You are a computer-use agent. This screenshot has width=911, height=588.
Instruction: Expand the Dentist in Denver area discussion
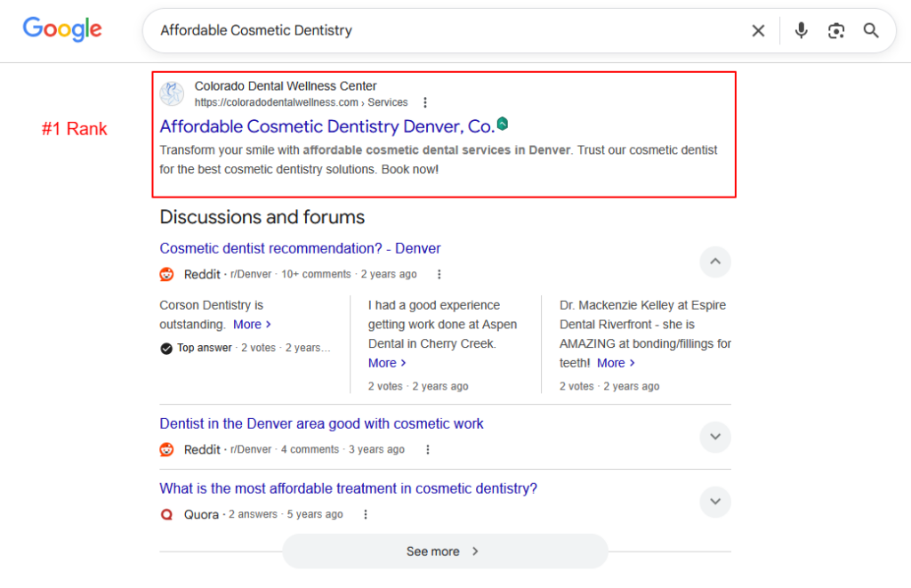(x=715, y=437)
